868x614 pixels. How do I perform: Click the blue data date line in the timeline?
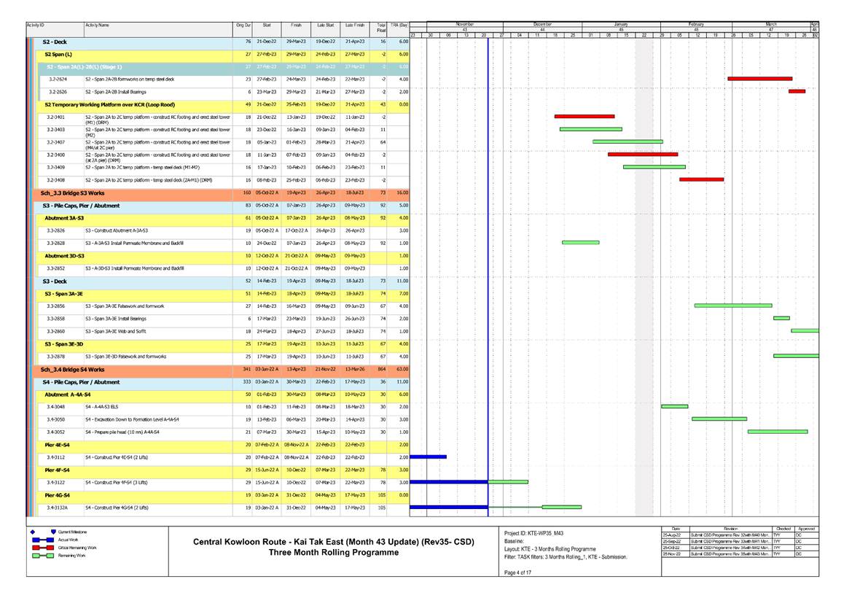coord(487,292)
